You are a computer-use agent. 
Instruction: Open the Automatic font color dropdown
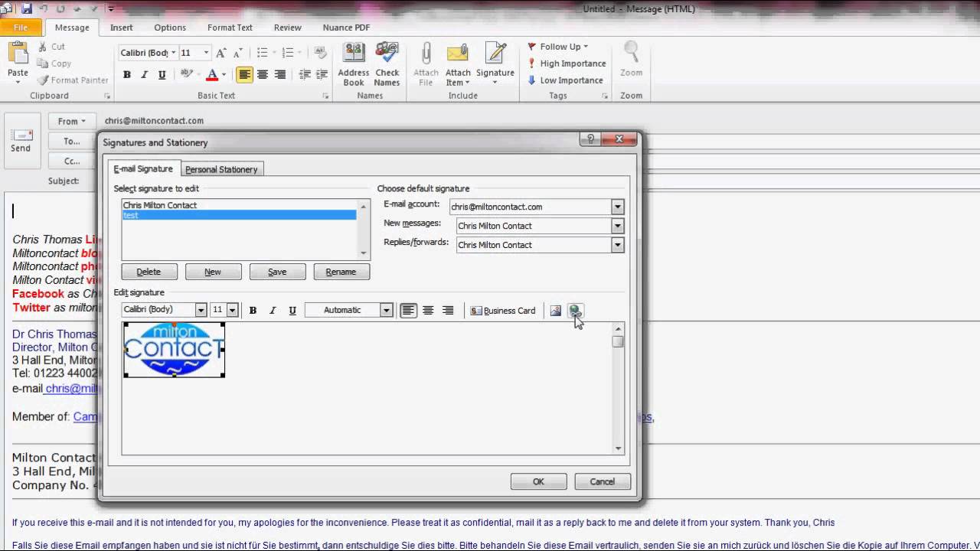[387, 310]
